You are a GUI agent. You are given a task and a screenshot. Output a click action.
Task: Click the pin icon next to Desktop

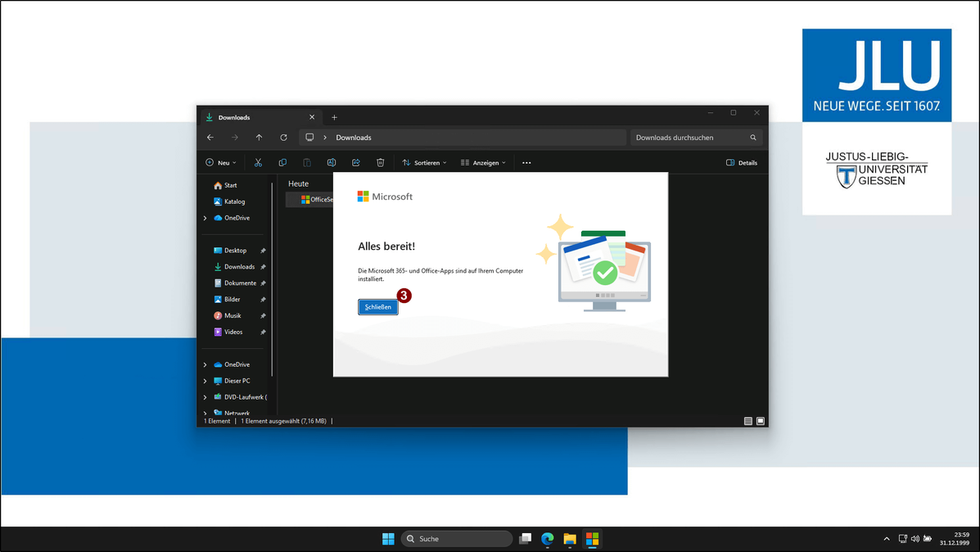[x=263, y=251]
